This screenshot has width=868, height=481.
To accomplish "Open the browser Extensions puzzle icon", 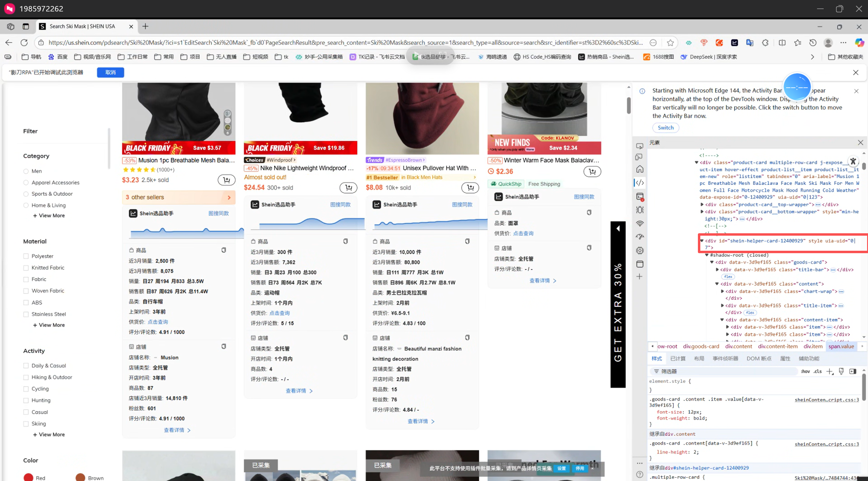I will (765, 43).
